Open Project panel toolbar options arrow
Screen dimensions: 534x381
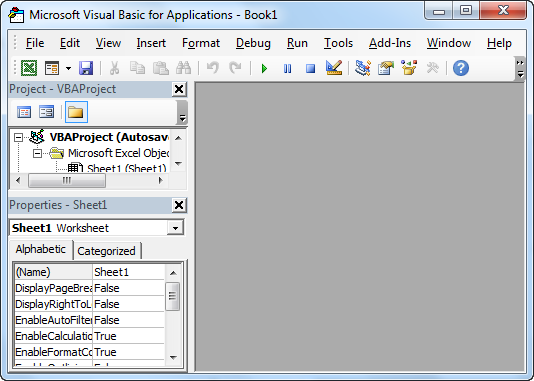coord(182,113)
